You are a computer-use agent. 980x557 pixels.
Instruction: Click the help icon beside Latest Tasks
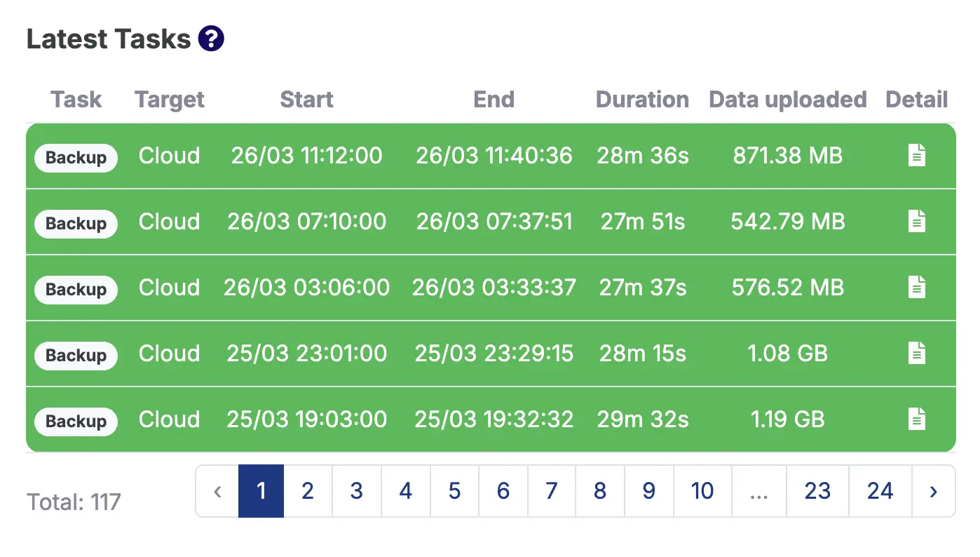pos(211,39)
